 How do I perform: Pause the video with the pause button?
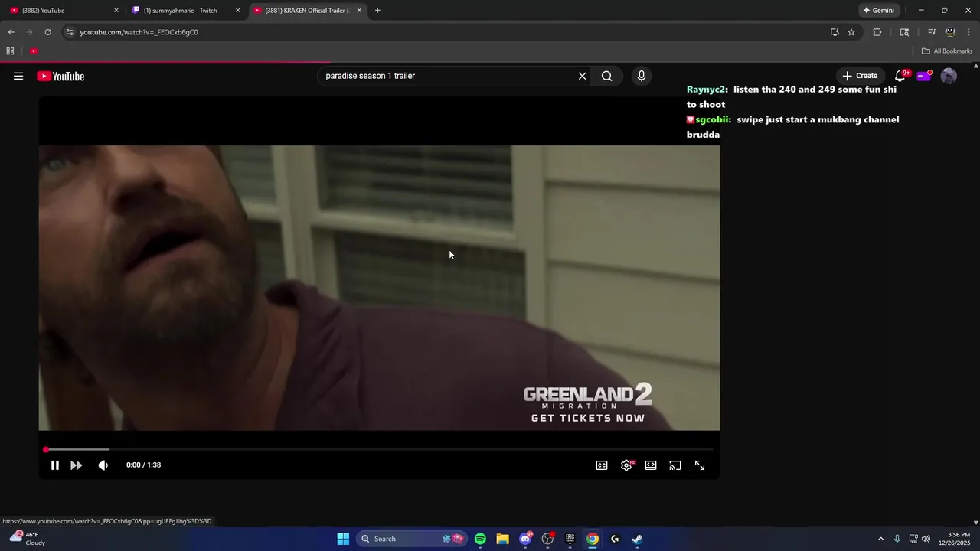pyautogui.click(x=55, y=465)
